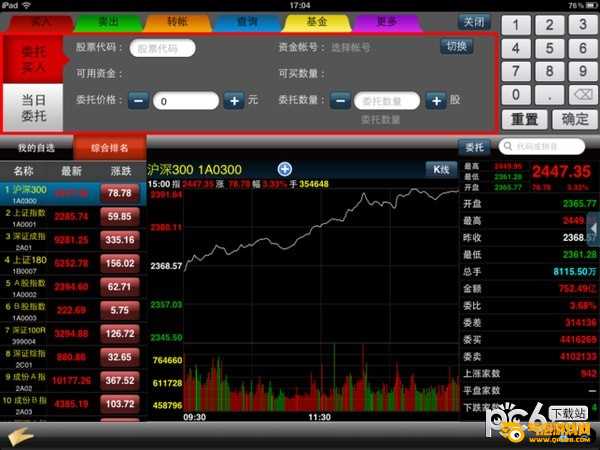Viewport: 600px width, 450px height.
Task: Open the 资金帐号 account selector
Action: click(380, 47)
